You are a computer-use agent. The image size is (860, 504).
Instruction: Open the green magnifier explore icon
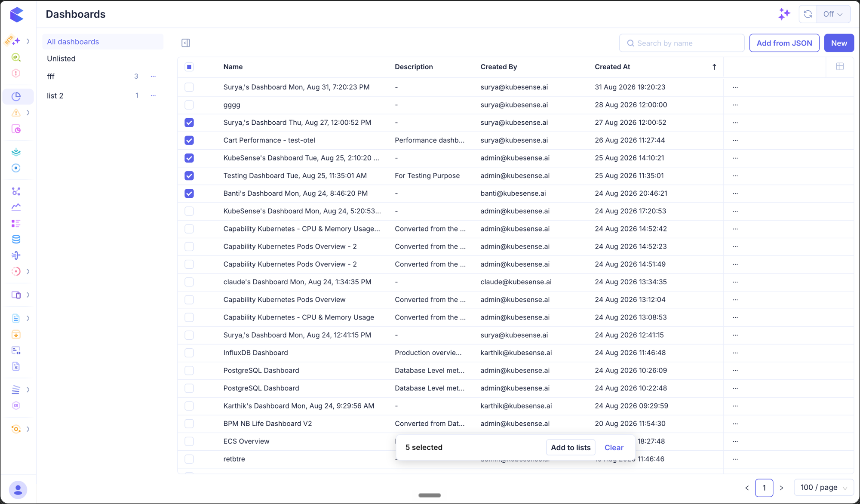coord(16,57)
